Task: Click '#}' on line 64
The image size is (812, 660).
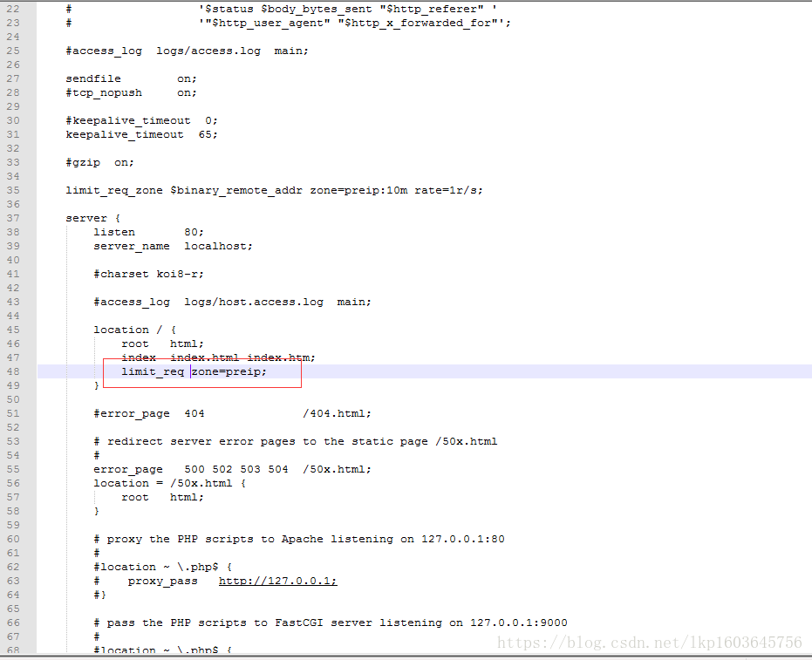Action: coord(99,595)
